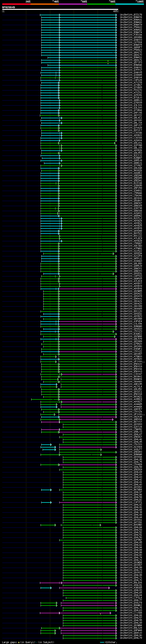This screenshot has width=146, height=644.
Task: Open hit UniRef100_P35334
Action: 131,35
